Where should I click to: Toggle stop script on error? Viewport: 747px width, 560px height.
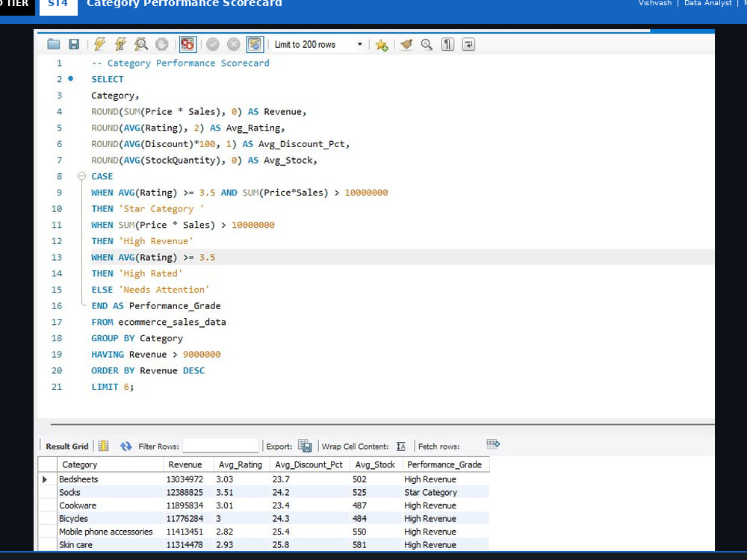[187, 44]
